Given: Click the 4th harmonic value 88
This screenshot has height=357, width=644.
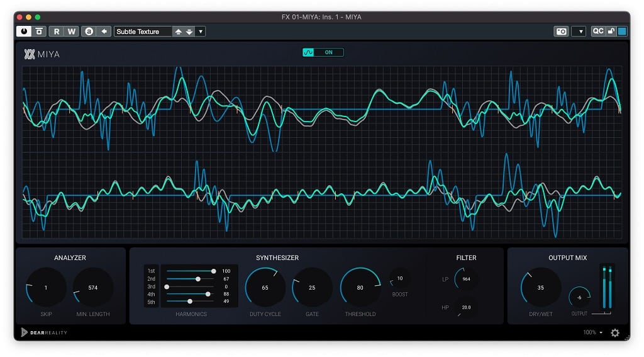Looking at the screenshot, I should click(226, 294).
